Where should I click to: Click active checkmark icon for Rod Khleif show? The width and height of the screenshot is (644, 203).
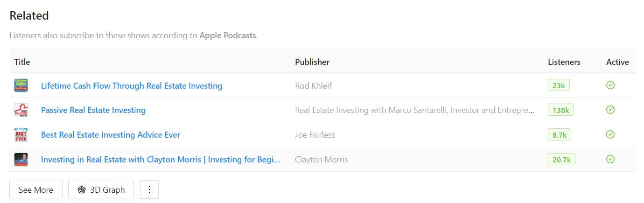[x=610, y=85]
